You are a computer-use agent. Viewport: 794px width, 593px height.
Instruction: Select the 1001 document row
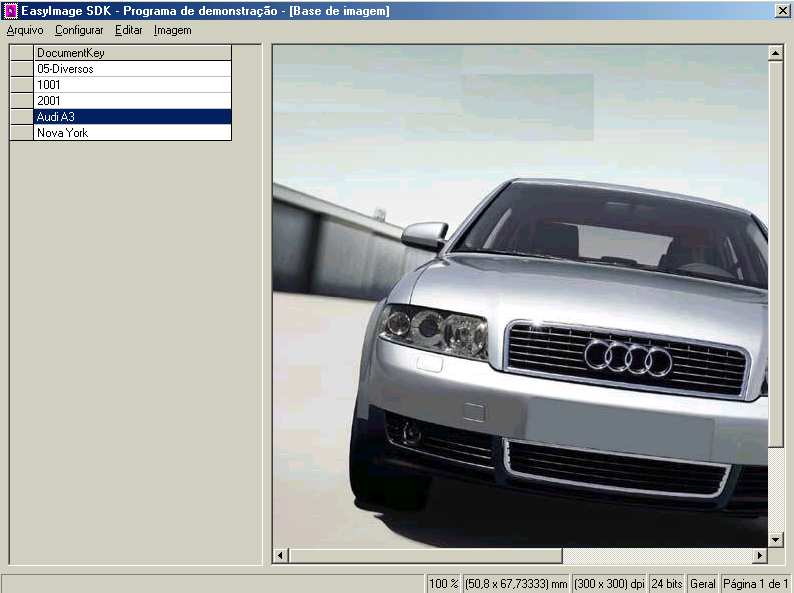(132, 85)
